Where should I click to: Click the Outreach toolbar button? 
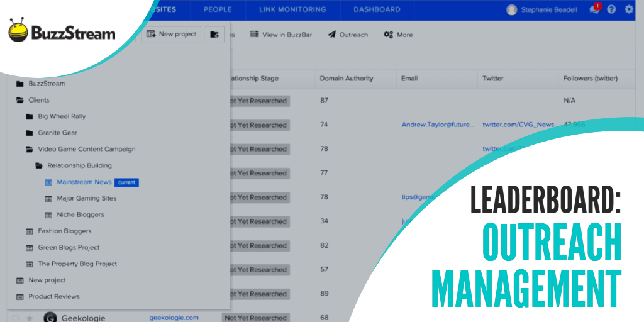pos(348,35)
